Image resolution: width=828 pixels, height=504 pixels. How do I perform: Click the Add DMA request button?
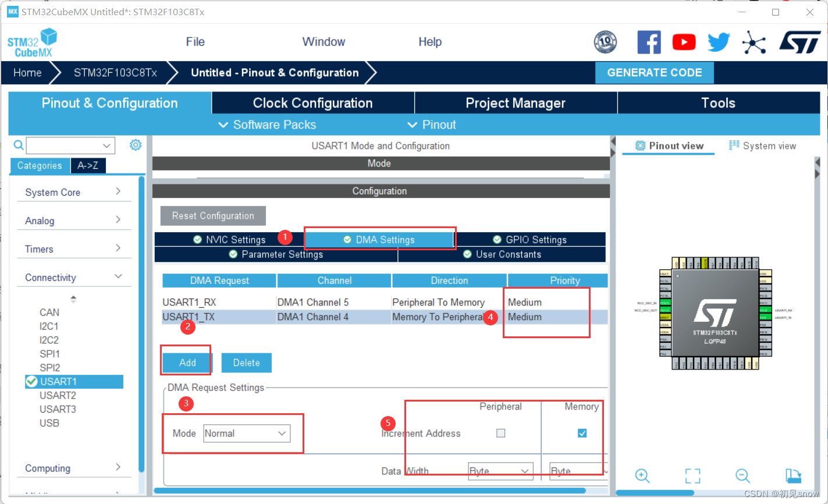pos(187,363)
